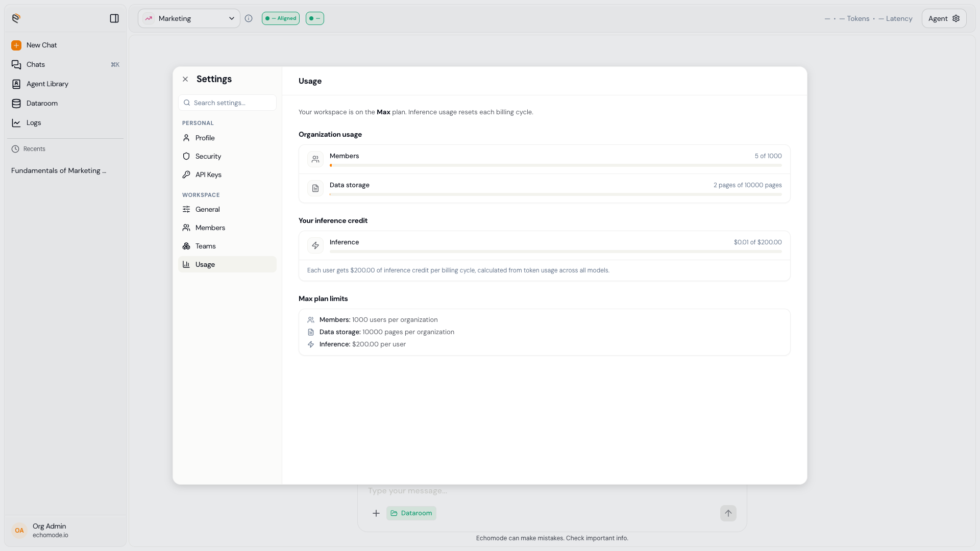This screenshot has height=551, width=980.
Task: Focus the Search settings field
Action: 227,103
